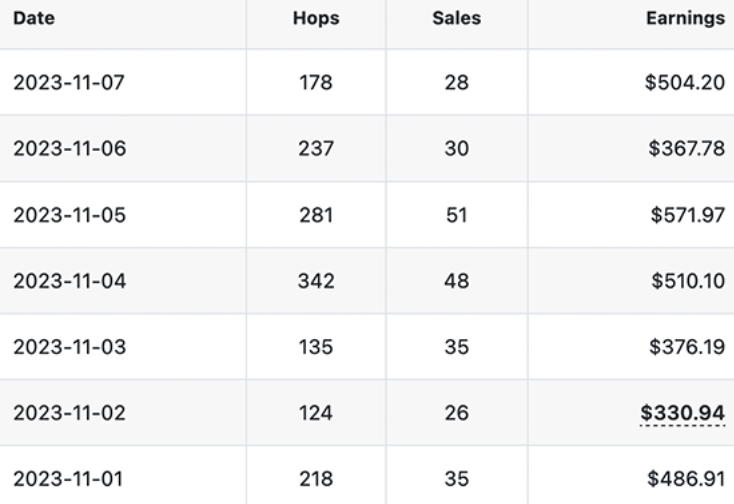Click the 51 sales value

pos(456,215)
